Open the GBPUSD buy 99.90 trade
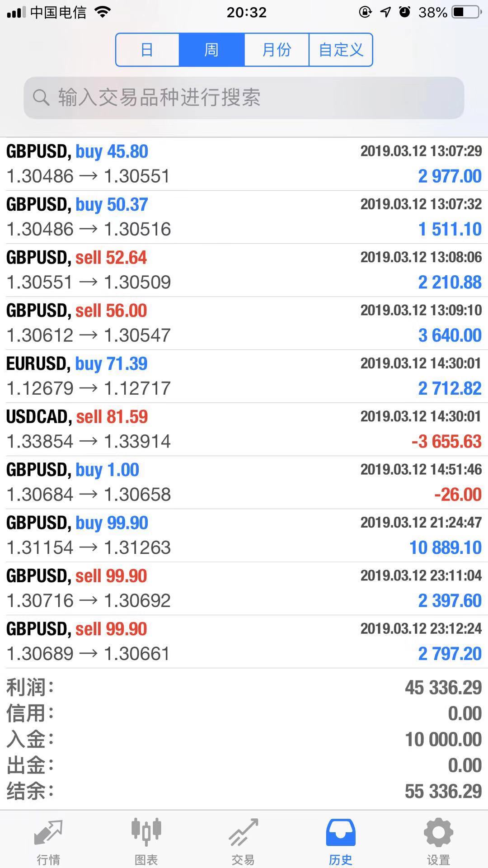Screen dimensions: 488x868 (244, 535)
